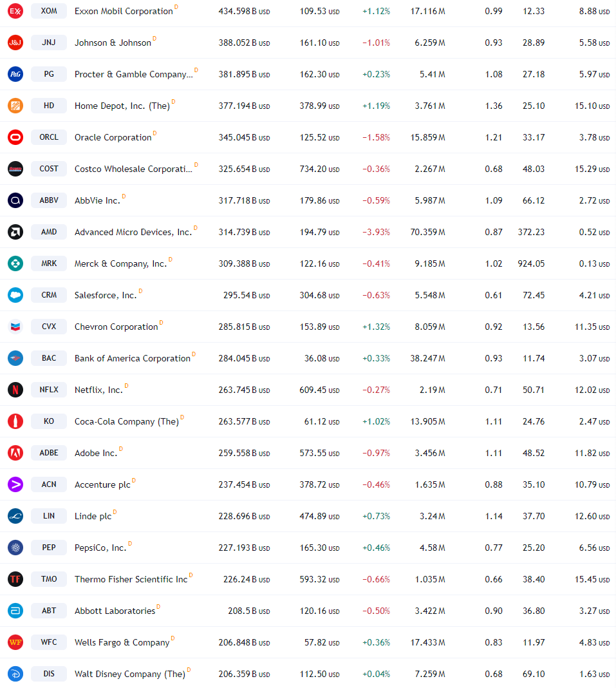Viewport: 616px width, 688px height.
Task: Click the Wells Fargo WF logo icon
Action: pos(15,642)
